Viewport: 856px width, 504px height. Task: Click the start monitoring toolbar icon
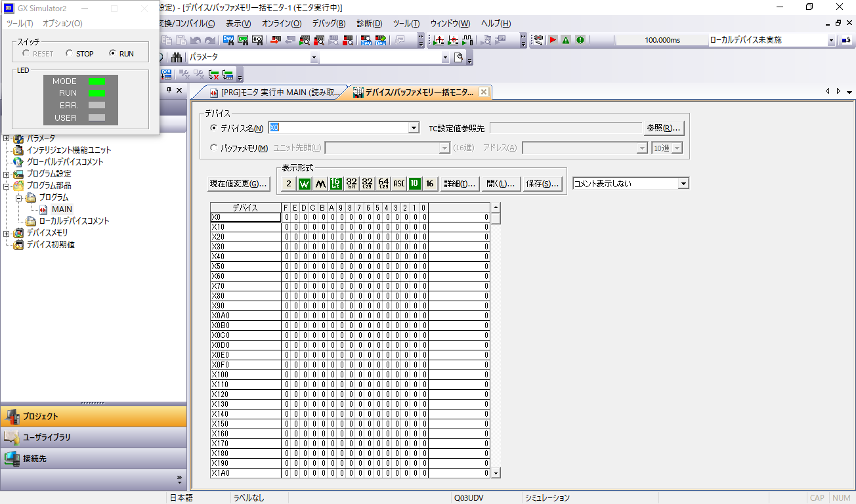[304, 39]
